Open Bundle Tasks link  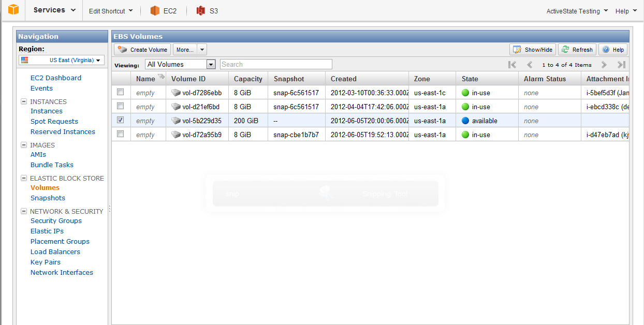(x=52, y=165)
